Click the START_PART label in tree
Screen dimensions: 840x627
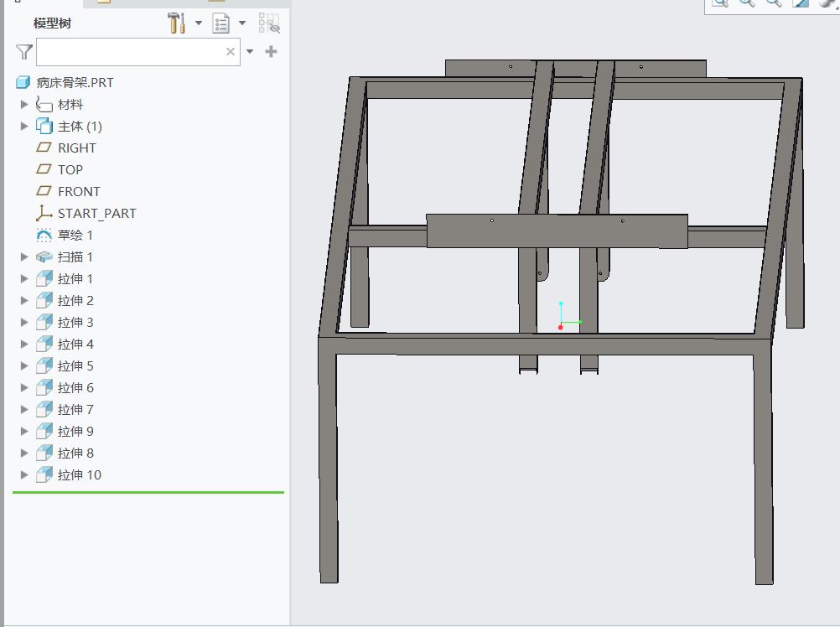click(x=97, y=214)
